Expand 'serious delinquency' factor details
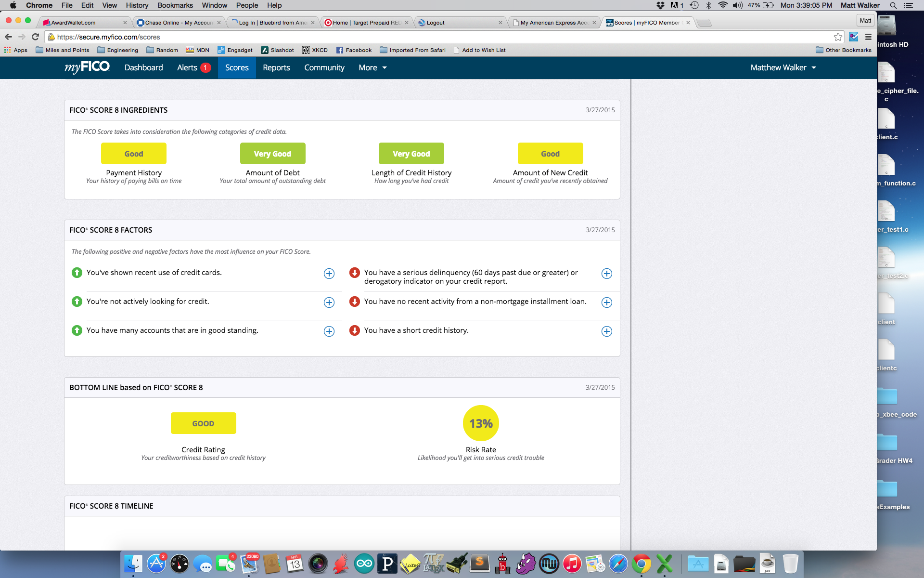This screenshot has width=924, height=578. 607,274
